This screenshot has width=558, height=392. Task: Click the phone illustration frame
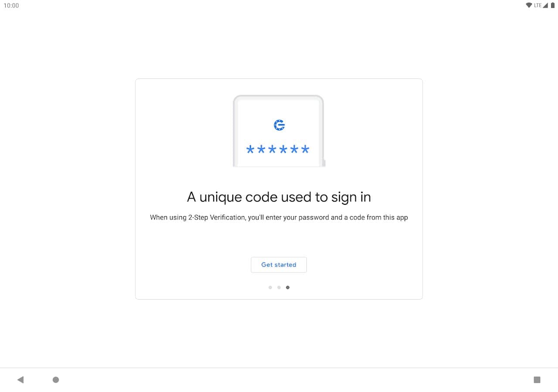[279, 131]
